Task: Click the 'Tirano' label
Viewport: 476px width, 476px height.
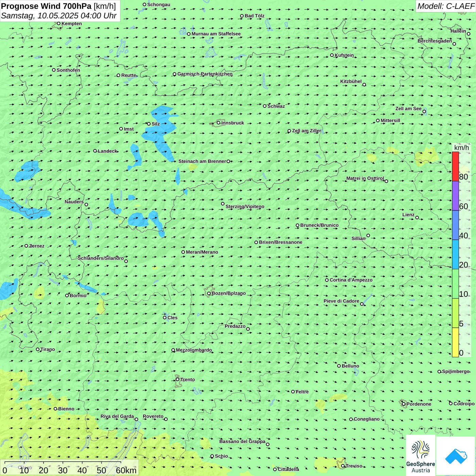Action: pos(48,349)
